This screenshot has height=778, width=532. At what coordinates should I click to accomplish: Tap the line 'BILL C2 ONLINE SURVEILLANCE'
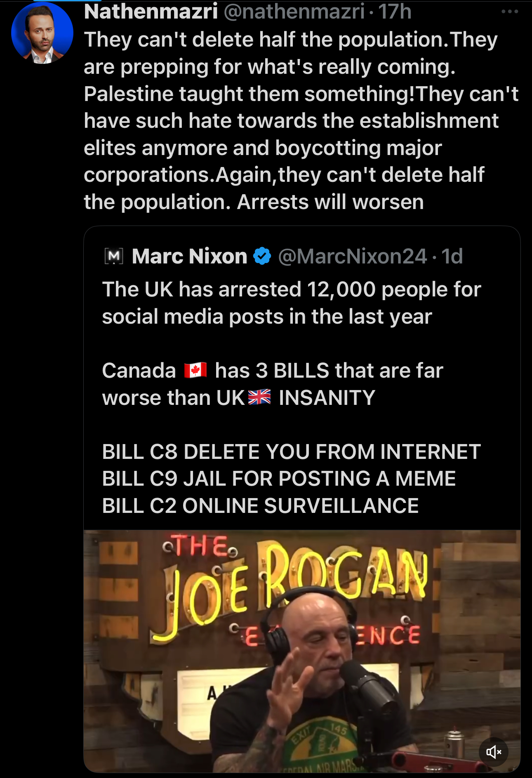tap(260, 506)
